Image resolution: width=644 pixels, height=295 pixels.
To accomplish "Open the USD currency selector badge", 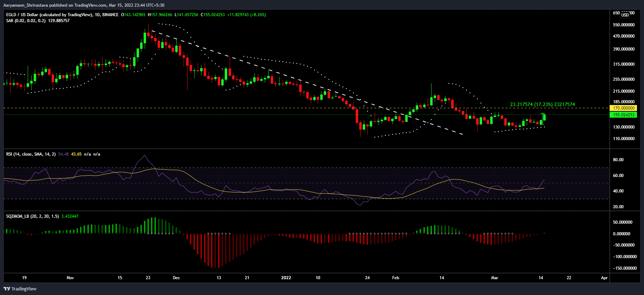I will pyautogui.click(x=625, y=15).
